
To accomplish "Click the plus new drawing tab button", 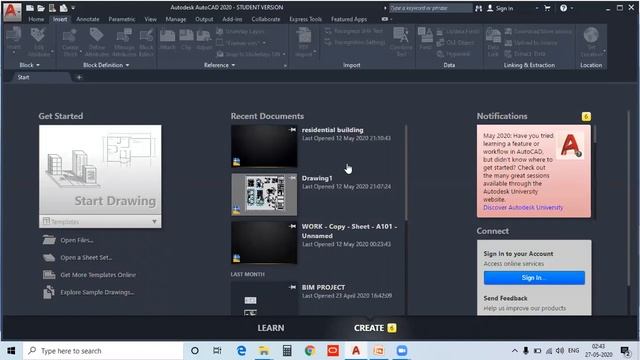I will [79, 77].
